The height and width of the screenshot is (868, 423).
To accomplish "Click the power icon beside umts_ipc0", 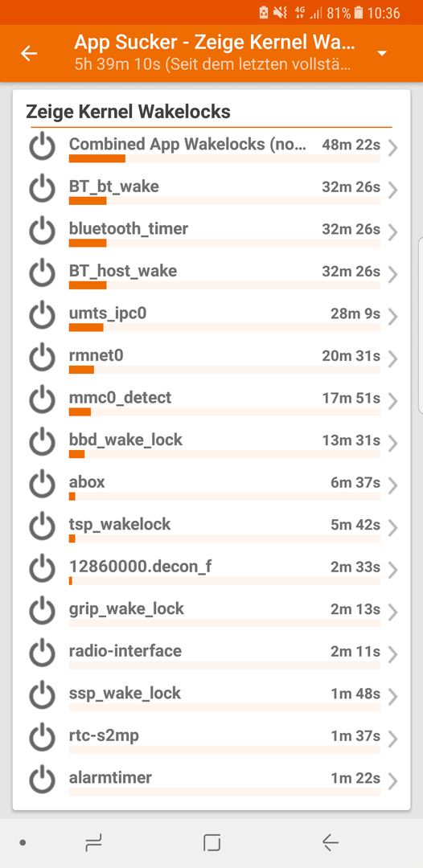I will pyautogui.click(x=43, y=316).
